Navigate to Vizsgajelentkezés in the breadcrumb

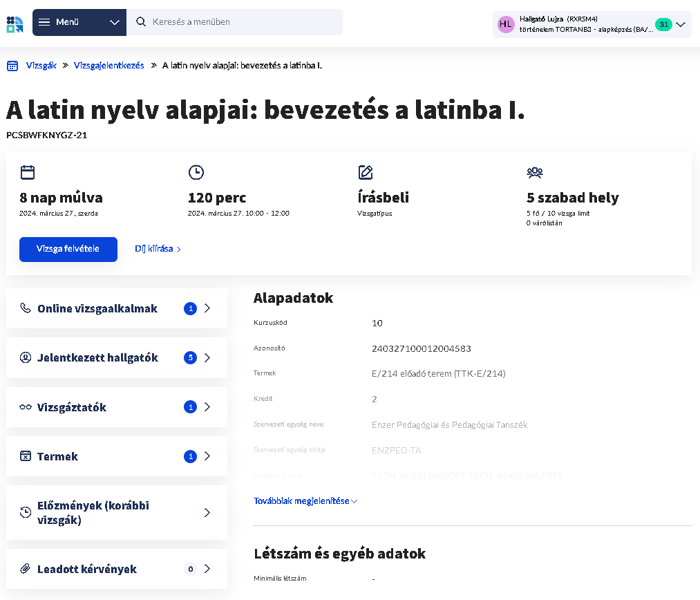108,65
